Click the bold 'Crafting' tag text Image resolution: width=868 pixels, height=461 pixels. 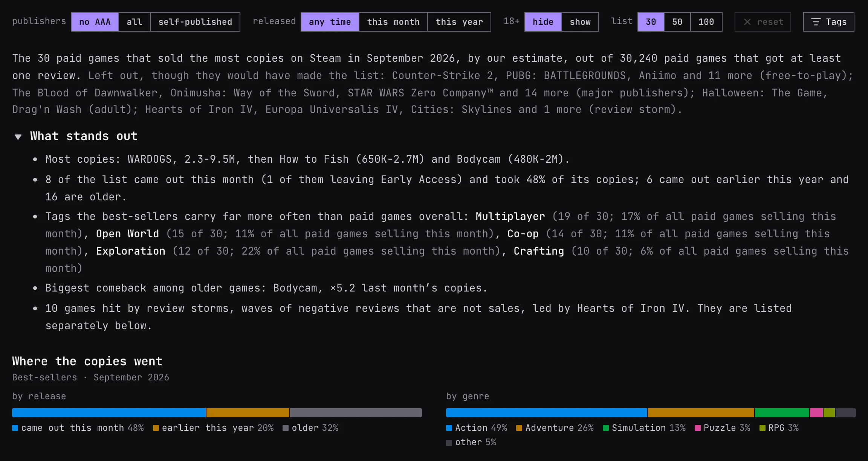tap(539, 251)
